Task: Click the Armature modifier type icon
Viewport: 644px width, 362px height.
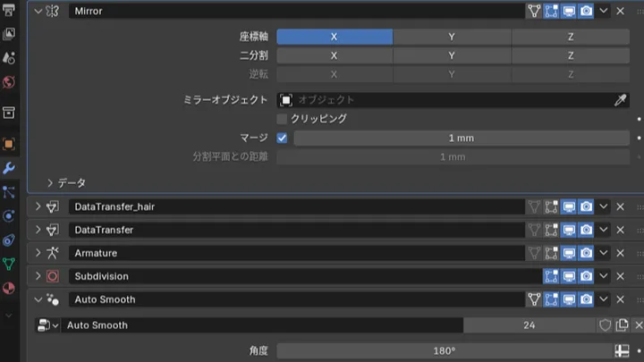Action: click(x=53, y=253)
